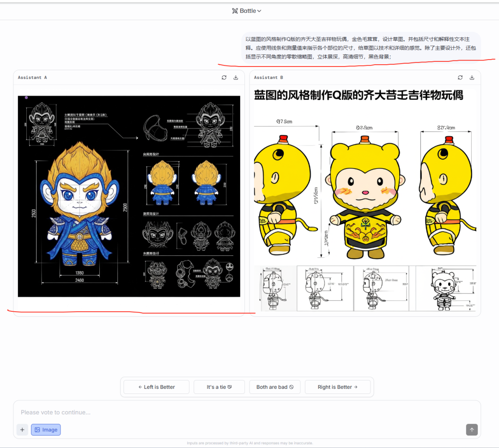Click the Assistant A panel label
This screenshot has height=448, width=499.
click(x=32, y=78)
